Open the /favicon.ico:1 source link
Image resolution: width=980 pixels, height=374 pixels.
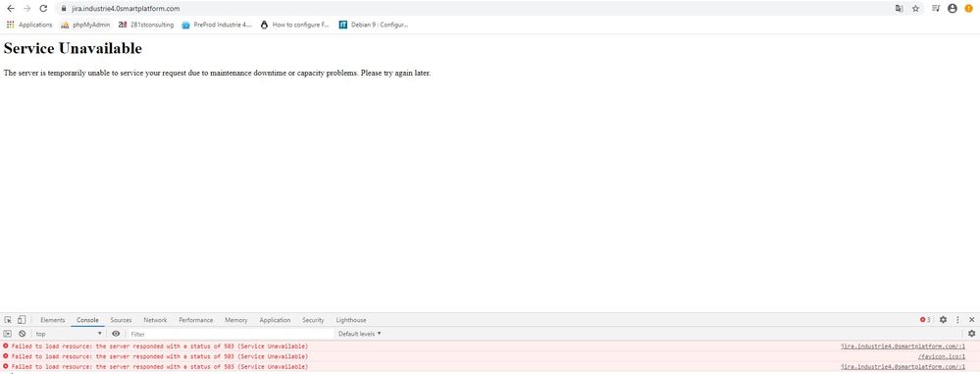[941, 356]
